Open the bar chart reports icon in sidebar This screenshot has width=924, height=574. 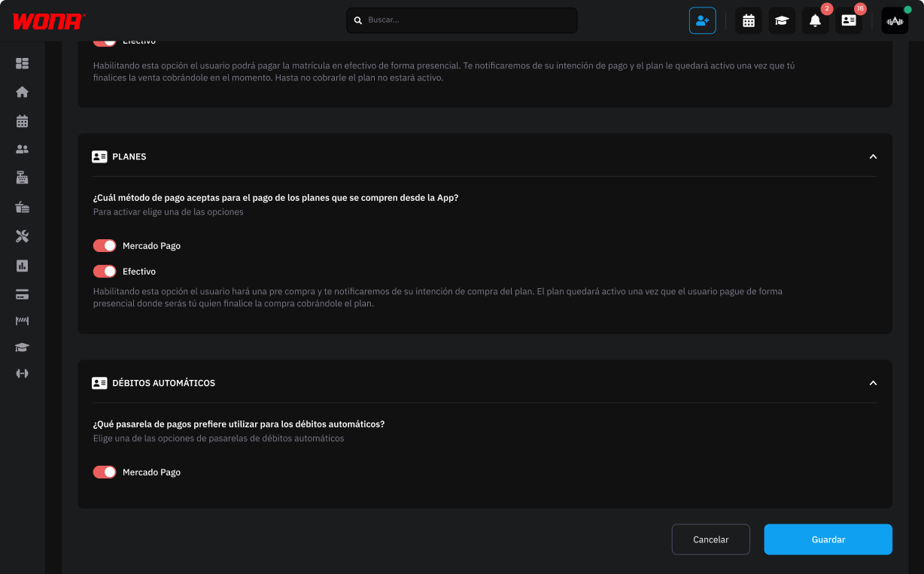tap(22, 266)
